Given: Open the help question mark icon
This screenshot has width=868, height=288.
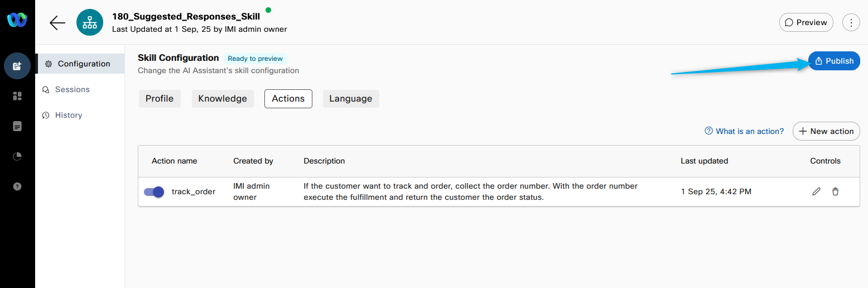Looking at the screenshot, I should (x=17, y=186).
